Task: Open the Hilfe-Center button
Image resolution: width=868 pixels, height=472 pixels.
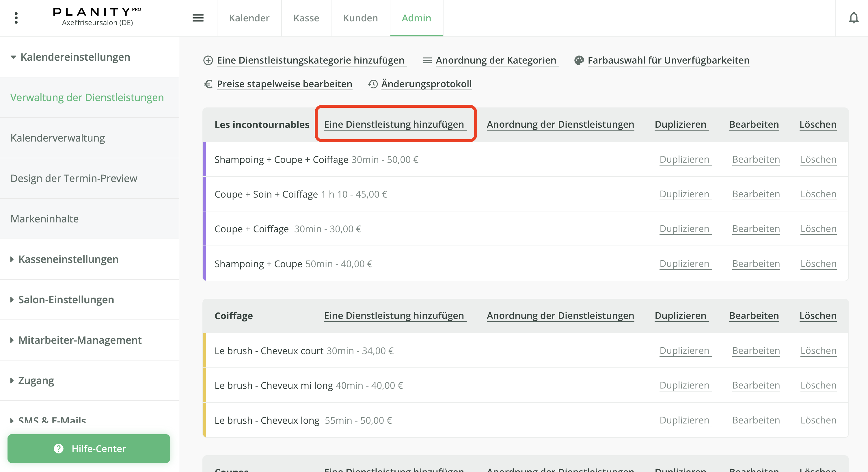Action: click(89, 448)
